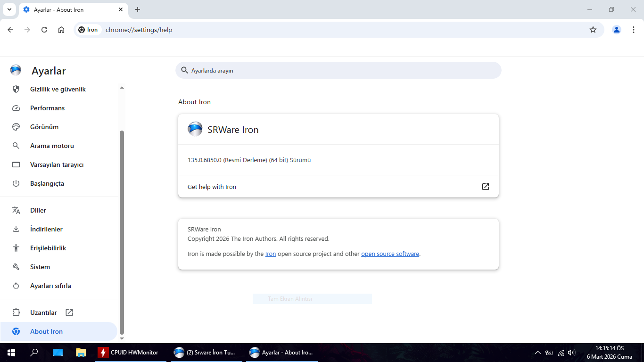This screenshot has height=362, width=644.
Task: Go back with the back arrow
Action: point(10,30)
